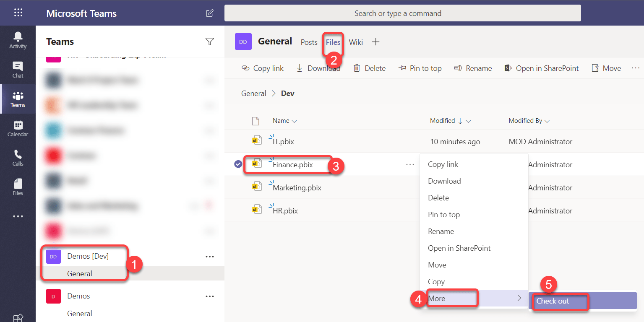
Task: Open more options for Demos [Dev] team
Action: (x=210, y=257)
